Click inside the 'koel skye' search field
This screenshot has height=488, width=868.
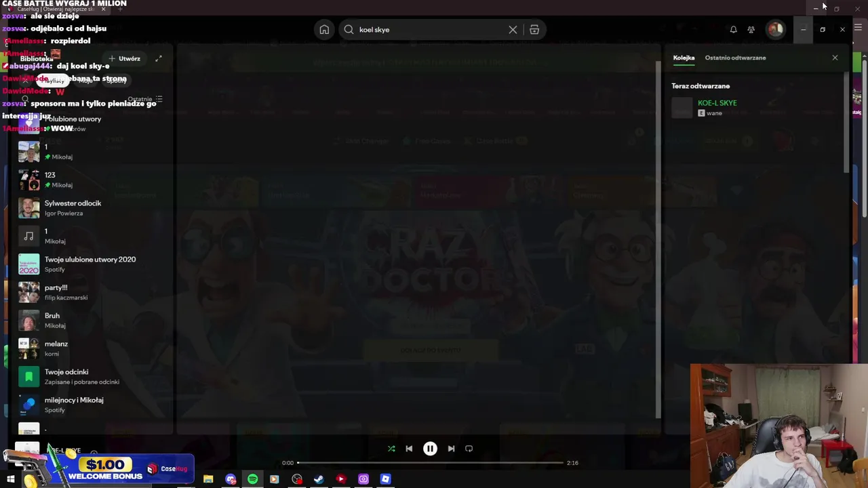click(431, 30)
